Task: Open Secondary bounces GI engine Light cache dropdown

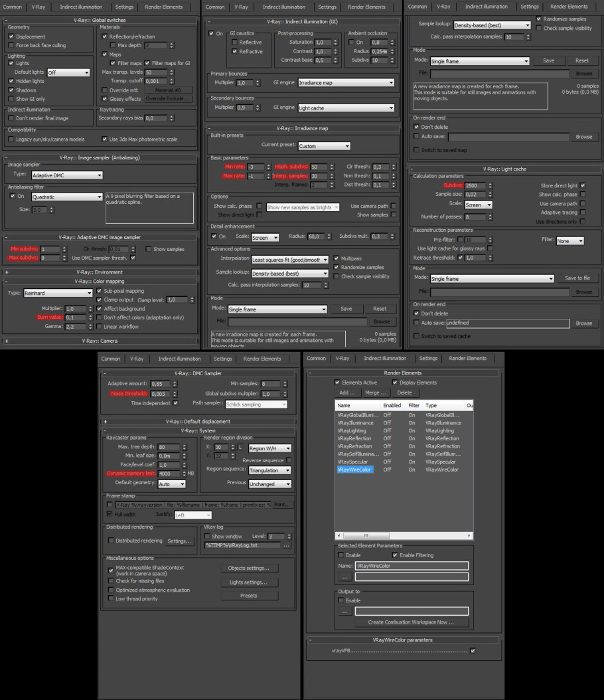Action: (x=346, y=108)
